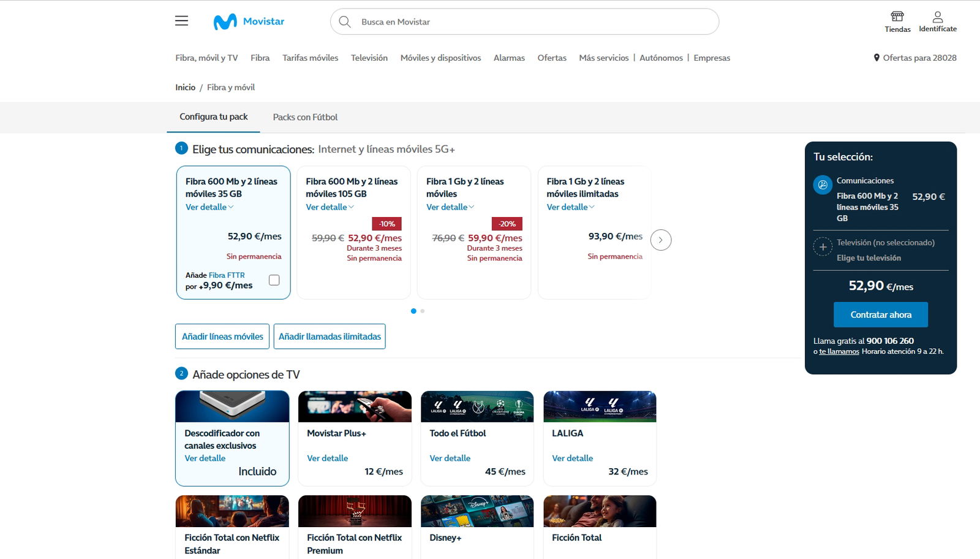980x559 pixels.
Task: Open Ver detalle for LALIGA
Action: point(573,458)
